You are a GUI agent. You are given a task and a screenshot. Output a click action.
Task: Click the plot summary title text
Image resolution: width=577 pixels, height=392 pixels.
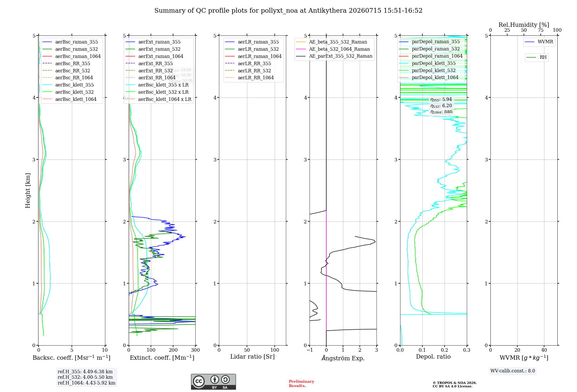pos(288,11)
